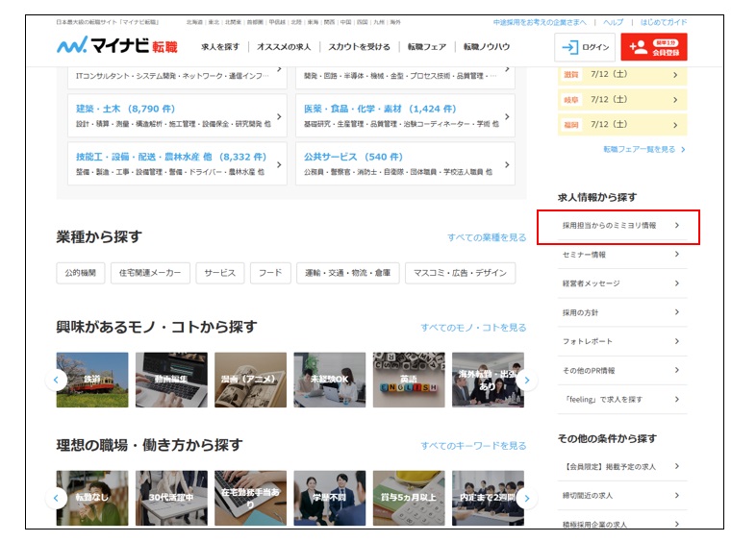Click the red 会員登録 button

tap(654, 47)
